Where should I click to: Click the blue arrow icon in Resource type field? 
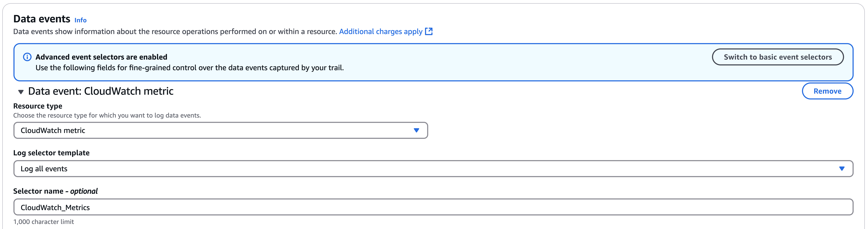click(x=416, y=130)
